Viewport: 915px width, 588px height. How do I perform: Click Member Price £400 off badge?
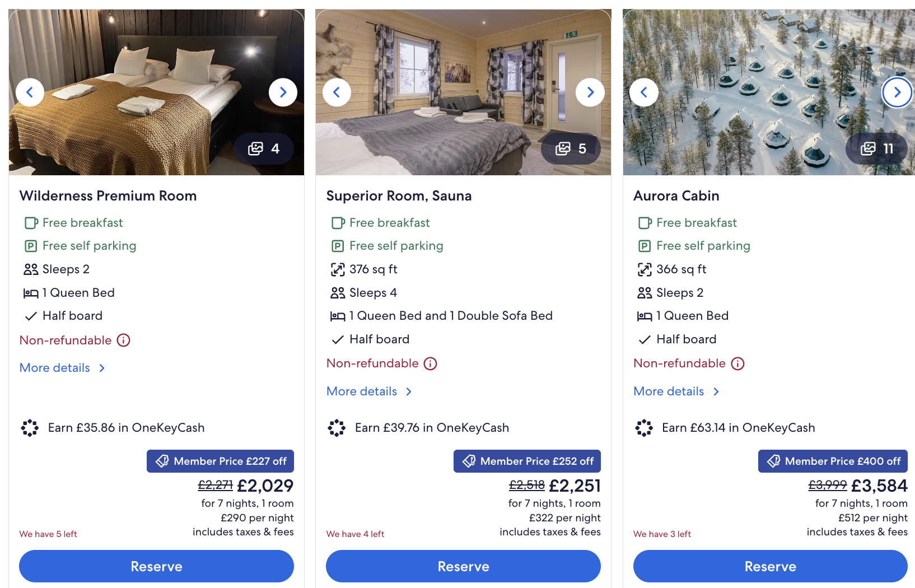coord(833,461)
